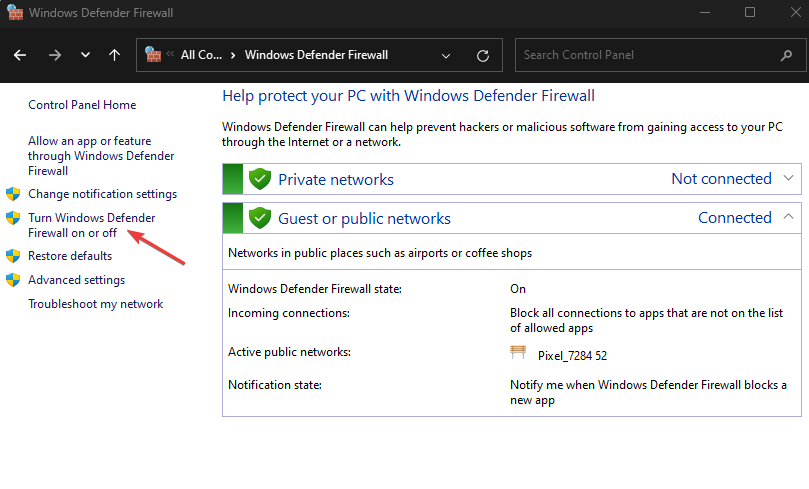Open recent locations dropdown chevron
The height and width of the screenshot is (489, 809).
[x=86, y=55]
